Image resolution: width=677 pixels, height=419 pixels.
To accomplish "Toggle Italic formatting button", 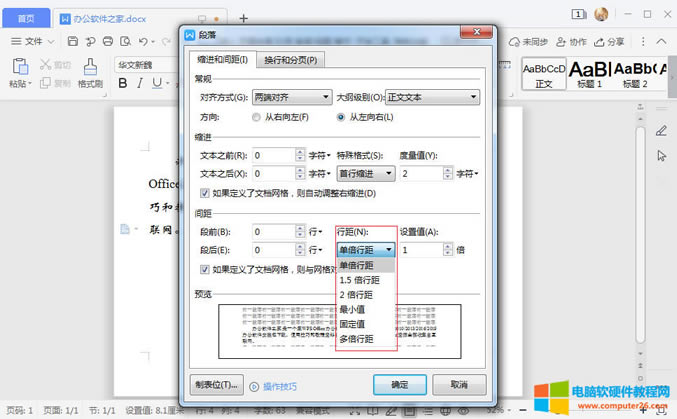I will (140, 83).
